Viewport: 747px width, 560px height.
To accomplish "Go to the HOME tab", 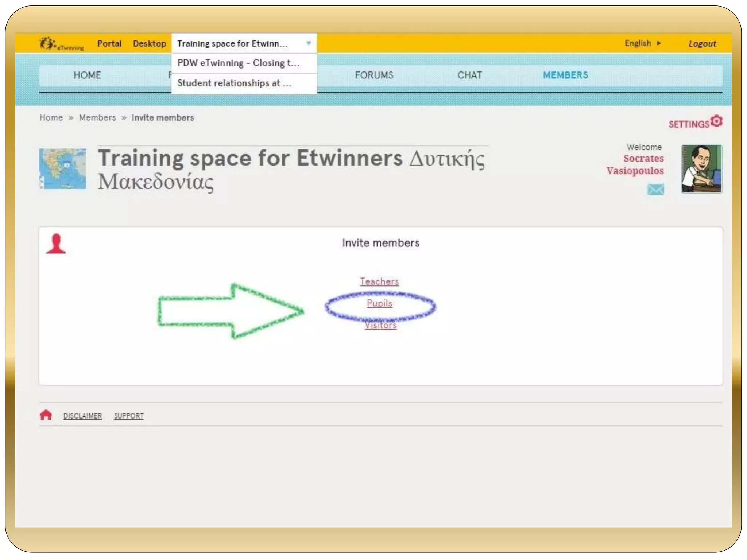I will point(87,75).
